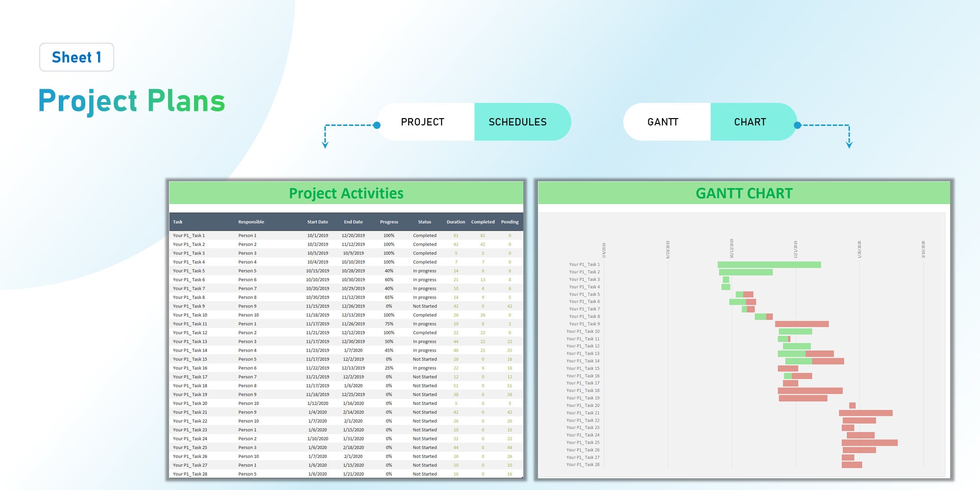The image size is (980, 490).
Task: Click start date 1/10/2020 of Task 24
Action: (318, 439)
